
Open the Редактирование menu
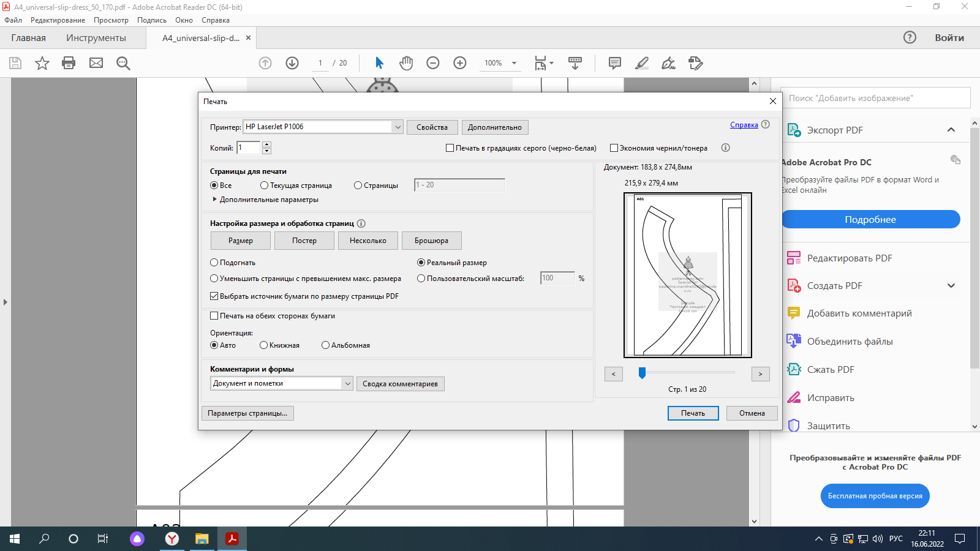tap(58, 20)
